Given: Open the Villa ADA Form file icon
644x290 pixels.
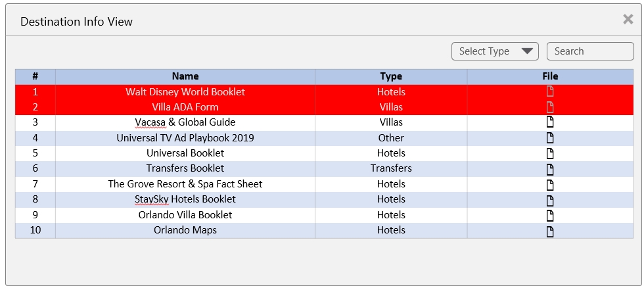Looking at the screenshot, I should [x=550, y=107].
